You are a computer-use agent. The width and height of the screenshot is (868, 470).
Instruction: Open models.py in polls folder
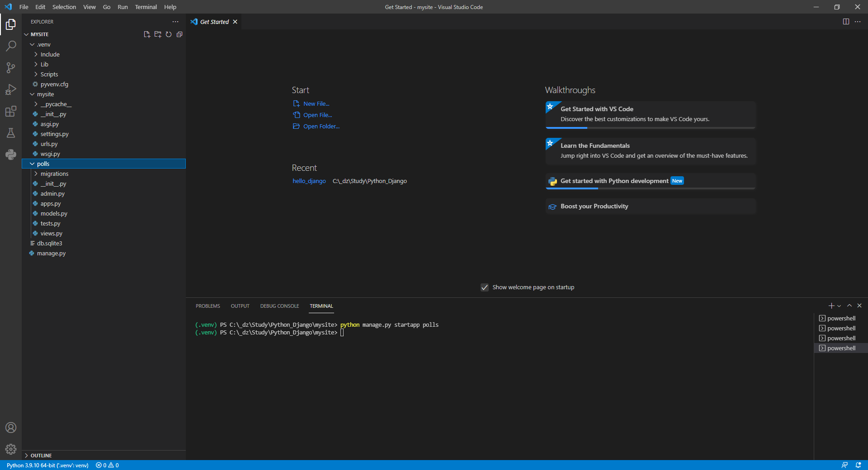click(x=104, y=213)
